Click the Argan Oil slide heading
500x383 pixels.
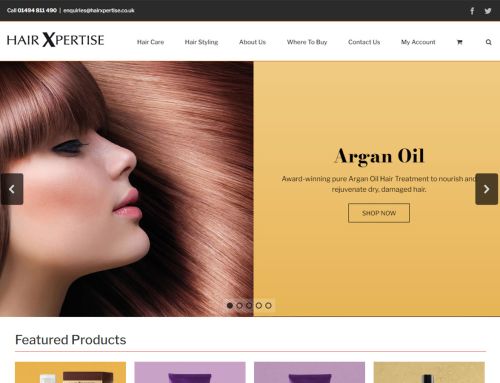click(379, 156)
